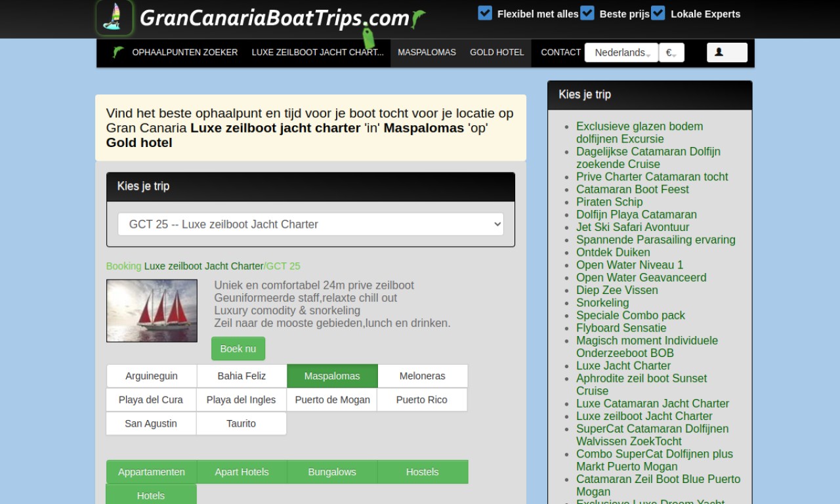
Task: Open Open Water Niveau 1 link
Action: coord(629,265)
